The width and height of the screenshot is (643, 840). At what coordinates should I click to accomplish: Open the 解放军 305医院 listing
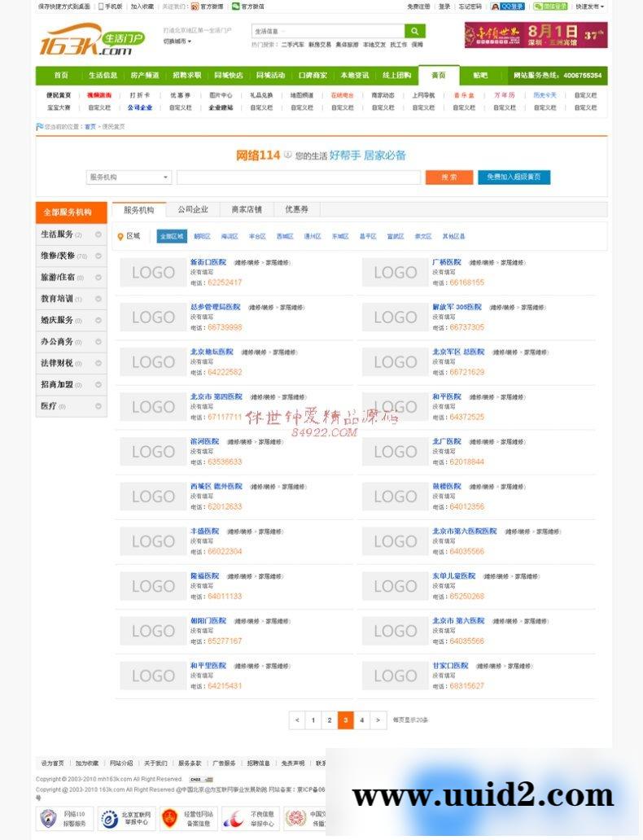(457, 307)
